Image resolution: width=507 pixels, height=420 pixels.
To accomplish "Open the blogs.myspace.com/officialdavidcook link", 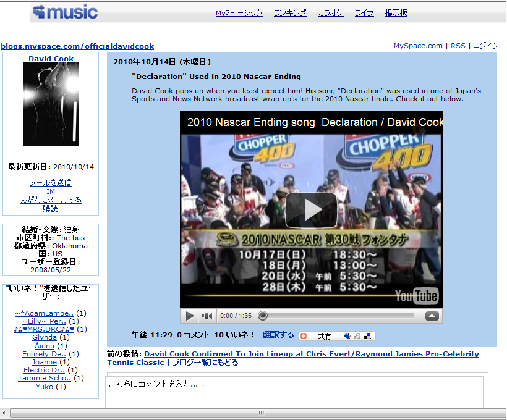I will (x=77, y=46).
